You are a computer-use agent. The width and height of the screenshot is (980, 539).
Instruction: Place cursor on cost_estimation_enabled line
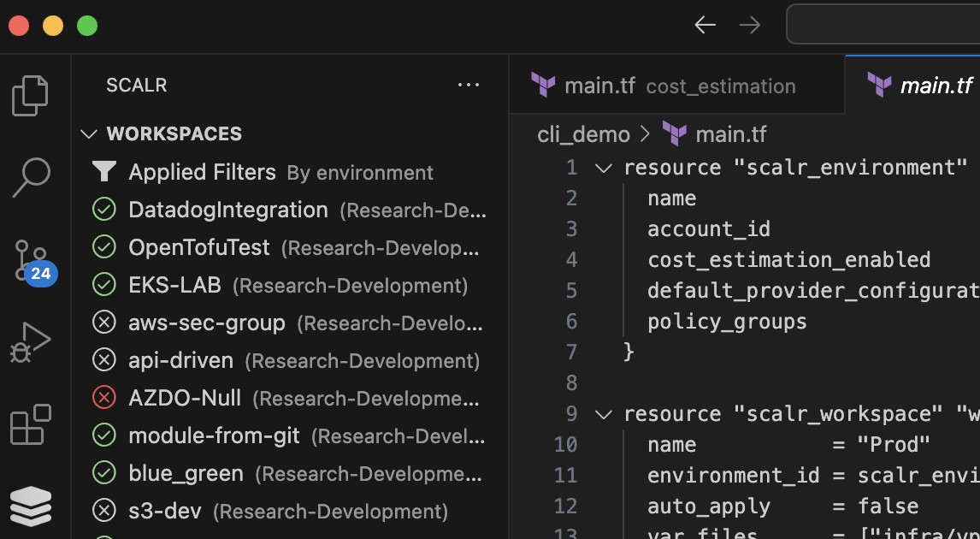point(788,259)
